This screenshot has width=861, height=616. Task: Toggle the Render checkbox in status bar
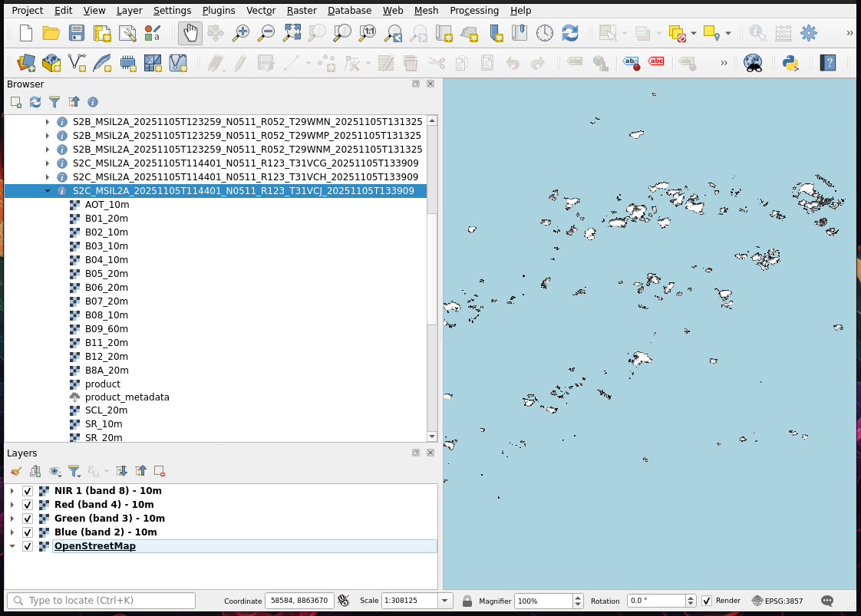(707, 601)
